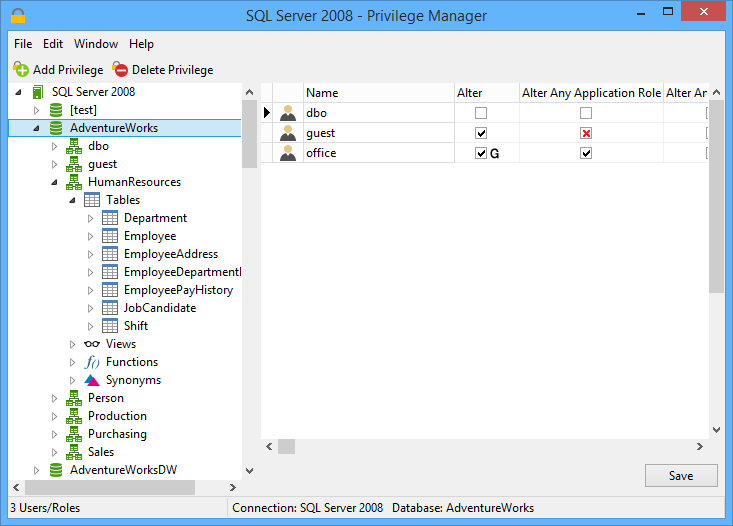Click the Employee table icon
This screenshot has width=733, height=526.
(110, 236)
